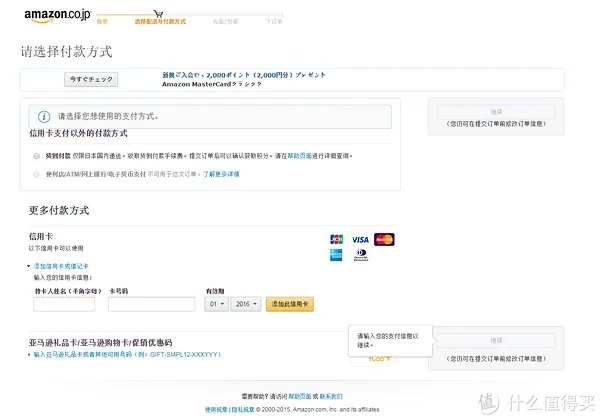Screen dimensions: 600x420
Task: Click the 请选择付款方式 page heading
Action: [67, 52]
